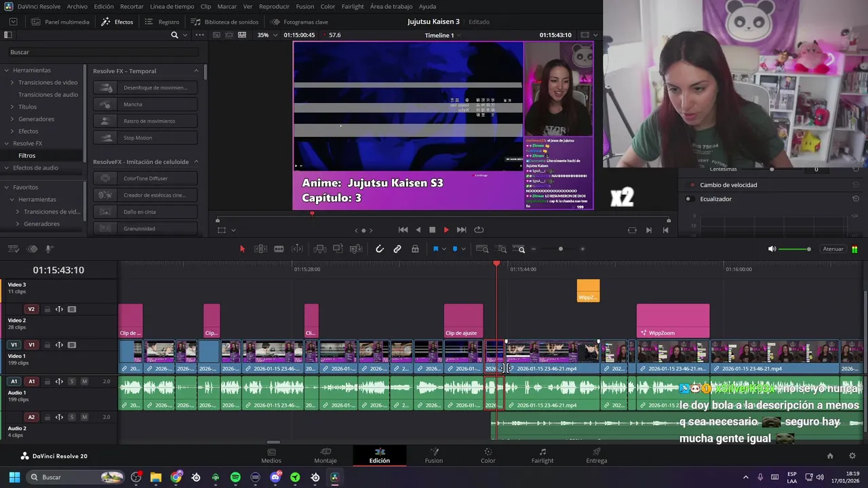
Task: Open flag color dropdown arrow
Action: 444,249
